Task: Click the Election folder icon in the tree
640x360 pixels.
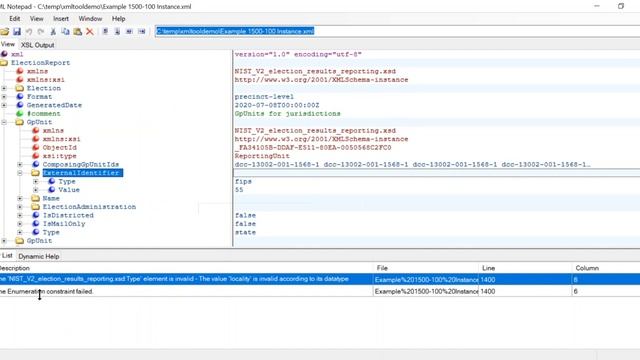Action: (x=20, y=88)
